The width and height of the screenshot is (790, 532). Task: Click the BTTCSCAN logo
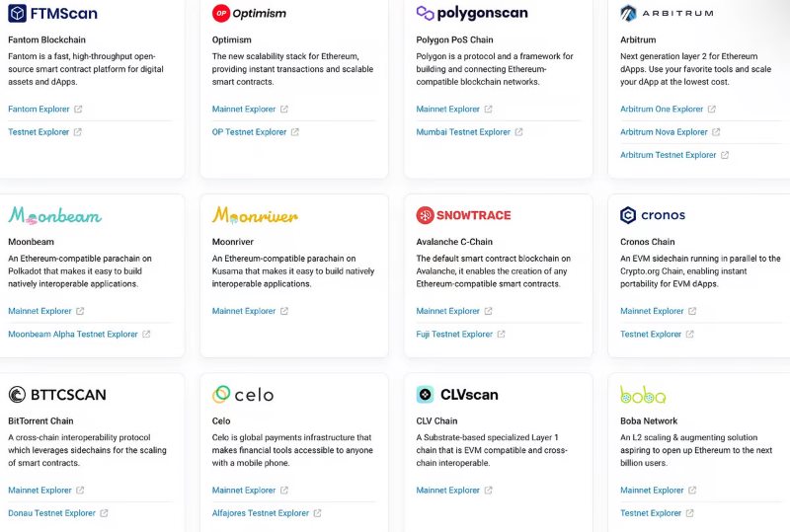(56, 395)
